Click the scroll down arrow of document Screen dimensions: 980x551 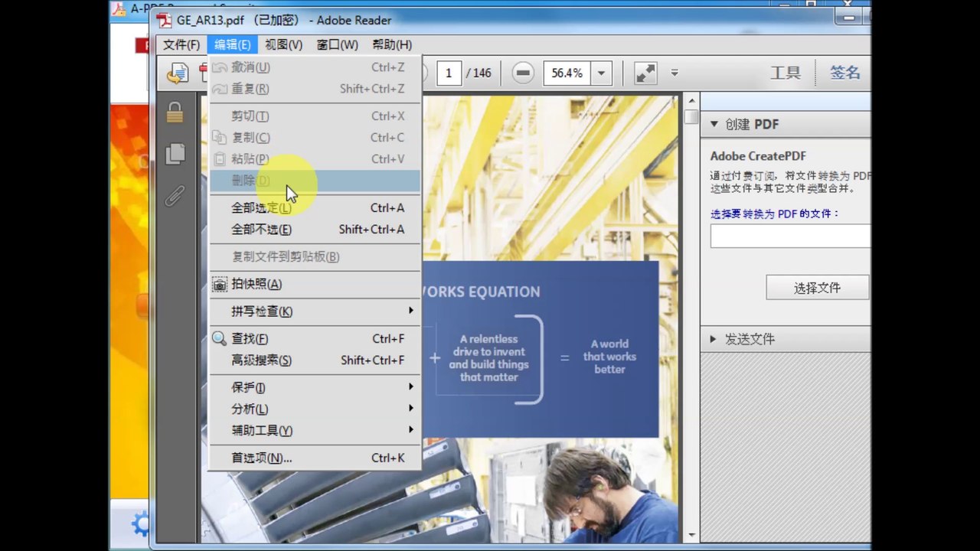[x=691, y=535]
